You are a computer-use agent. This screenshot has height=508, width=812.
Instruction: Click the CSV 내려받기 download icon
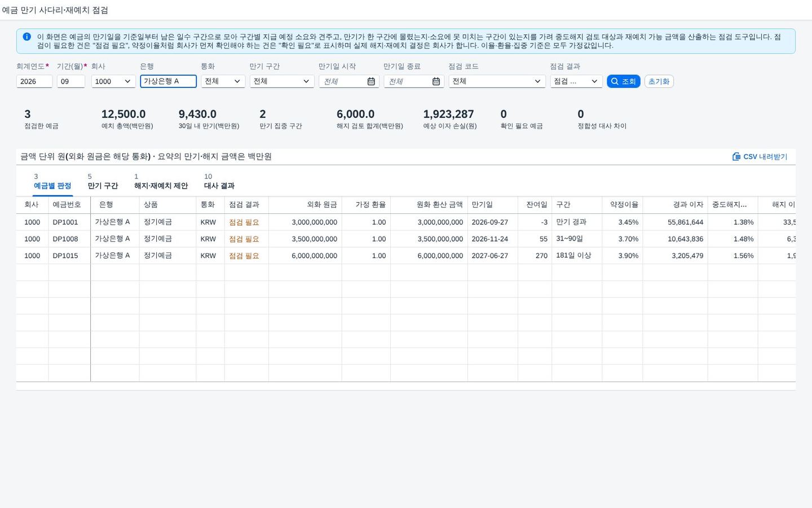click(736, 156)
